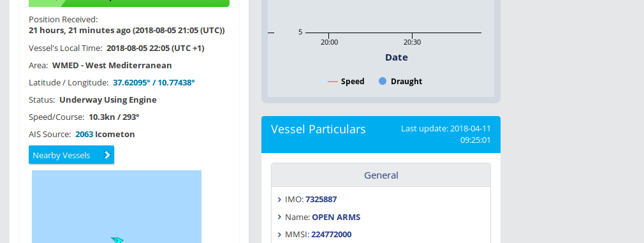
Task: Toggle the Speed series in the chart legend
Action: pos(346,82)
